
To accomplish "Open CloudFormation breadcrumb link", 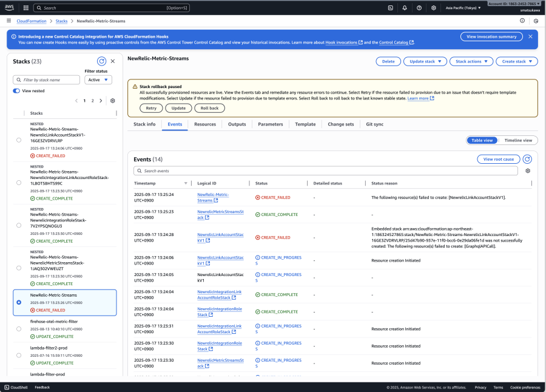I will (32, 21).
